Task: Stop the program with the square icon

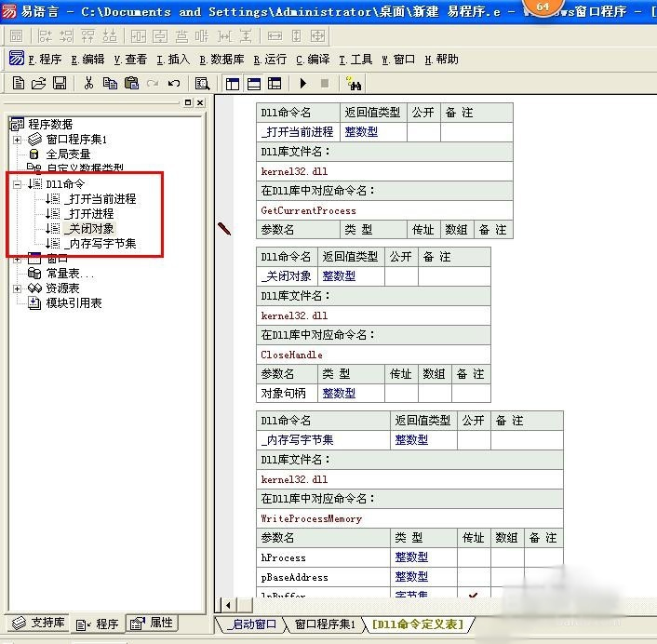Action: tap(324, 84)
